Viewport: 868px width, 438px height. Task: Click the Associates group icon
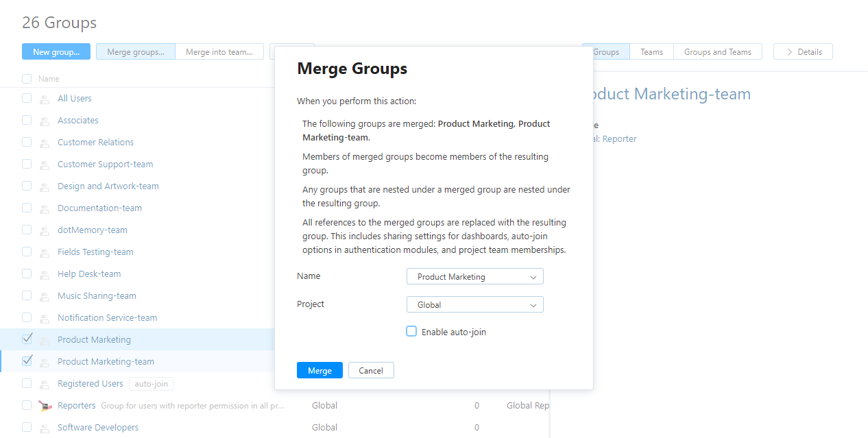tap(45, 121)
